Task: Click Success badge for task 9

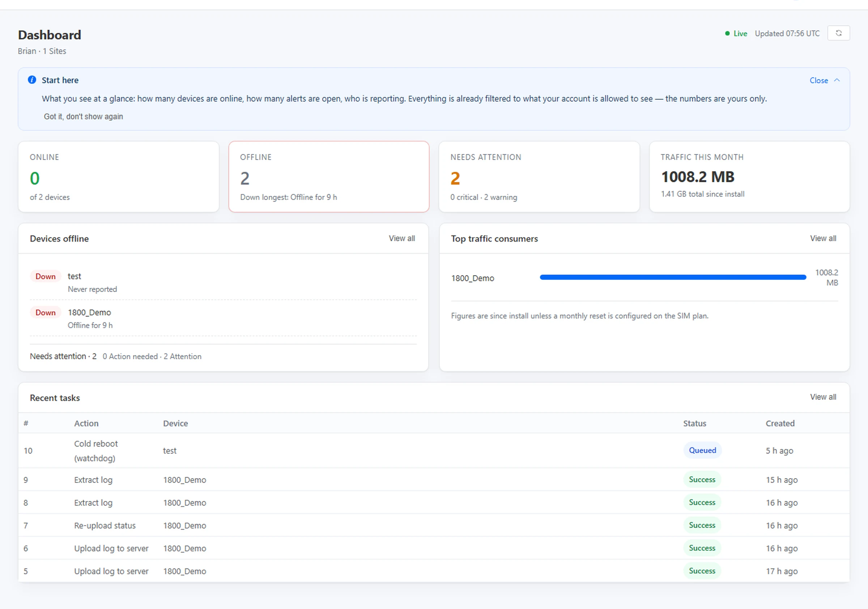Action: tap(702, 479)
